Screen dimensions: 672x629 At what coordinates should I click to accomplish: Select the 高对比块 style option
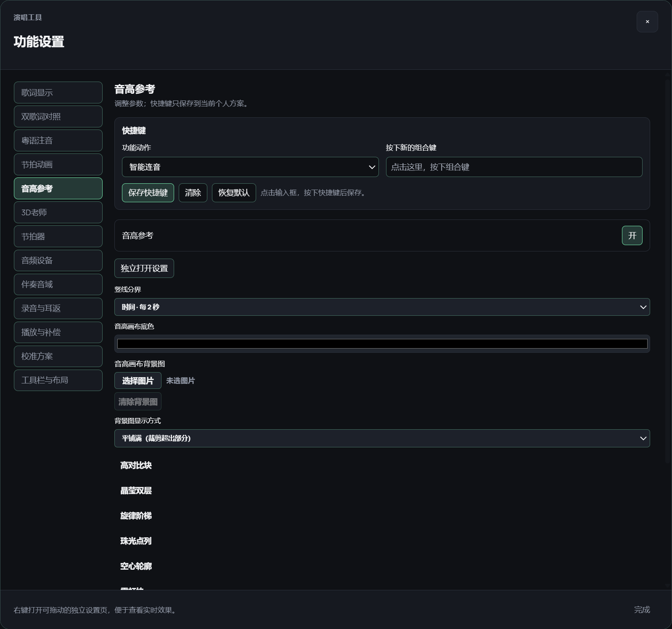pos(136,465)
